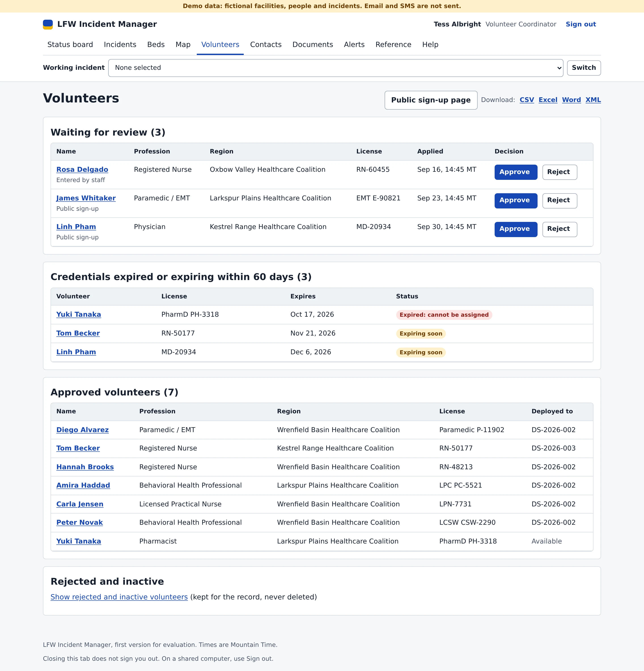The width and height of the screenshot is (644, 671).
Task: Download volunteers as CSV
Action: [527, 100]
